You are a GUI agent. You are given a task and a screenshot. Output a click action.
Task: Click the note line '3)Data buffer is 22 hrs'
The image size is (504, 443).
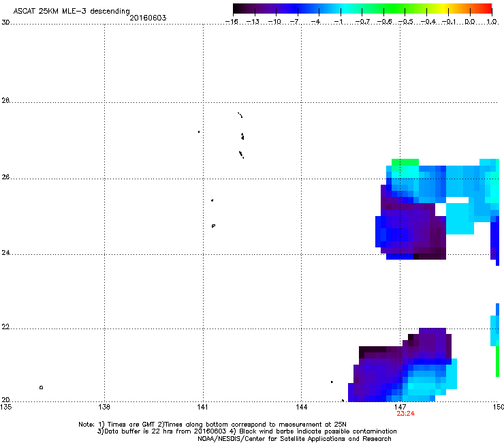pos(247,431)
